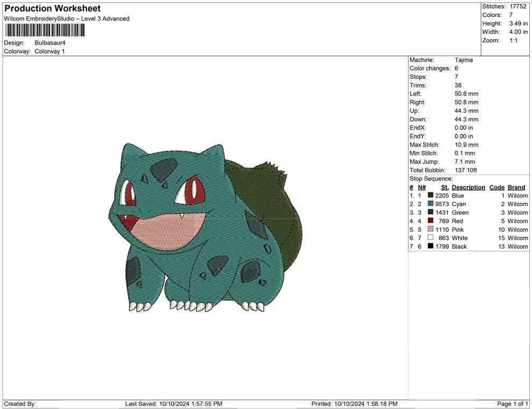This screenshot has height=409, width=532.
Task: Click the Brand column header
Action: tap(516, 187)
